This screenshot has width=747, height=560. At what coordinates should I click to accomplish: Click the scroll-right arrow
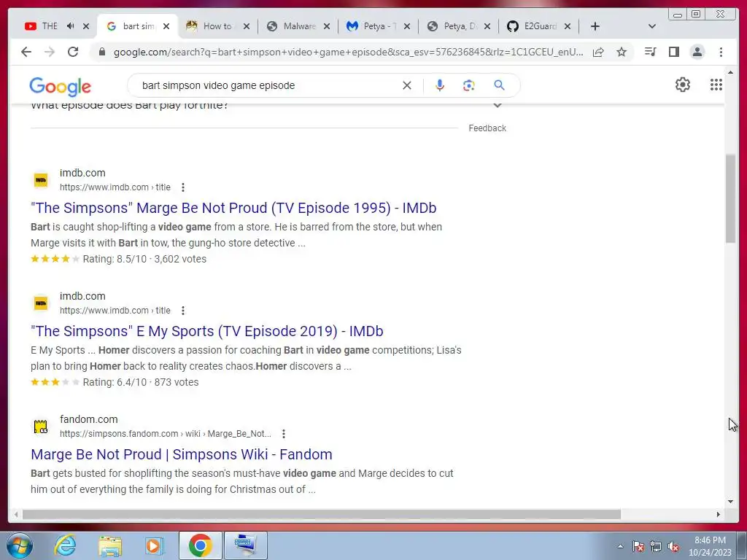point(719,514)
